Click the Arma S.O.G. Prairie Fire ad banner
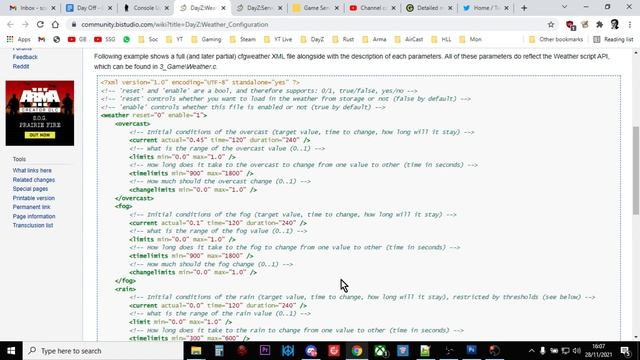The width and height of the screenshot is (640, 360). pos(40,113)
